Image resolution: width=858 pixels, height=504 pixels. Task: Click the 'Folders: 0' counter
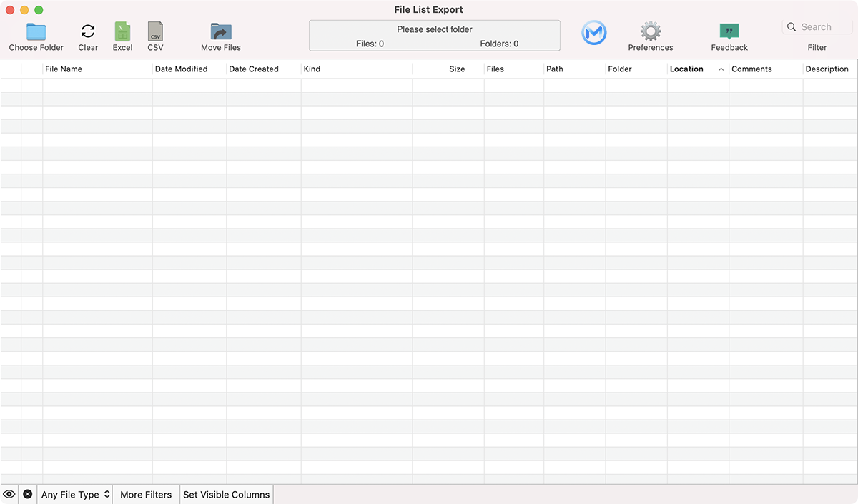(499, 44)
